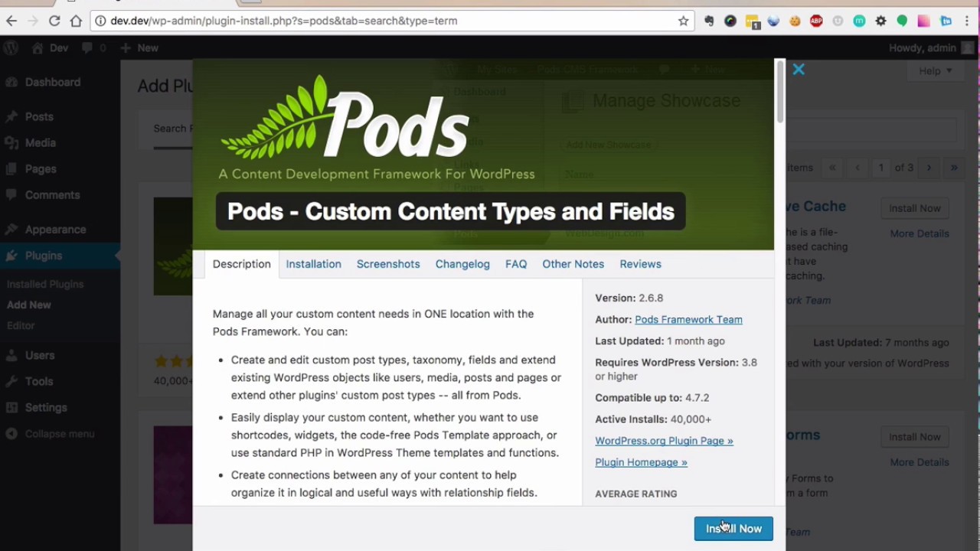Viewport: 980px width, 551px height.
Task: Click Install Now on the Forms plugin card
Action: tap(914, 437)
